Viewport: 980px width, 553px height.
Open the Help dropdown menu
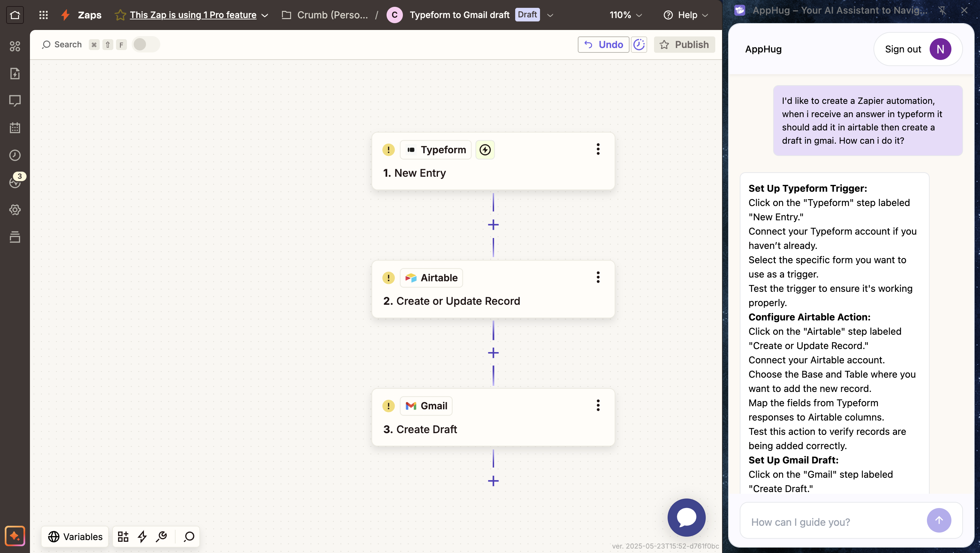(x=686, y=15)
